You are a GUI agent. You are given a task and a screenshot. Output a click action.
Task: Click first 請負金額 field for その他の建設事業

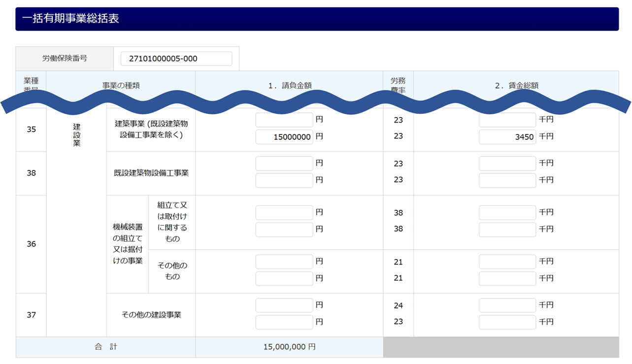pos(284,305)
